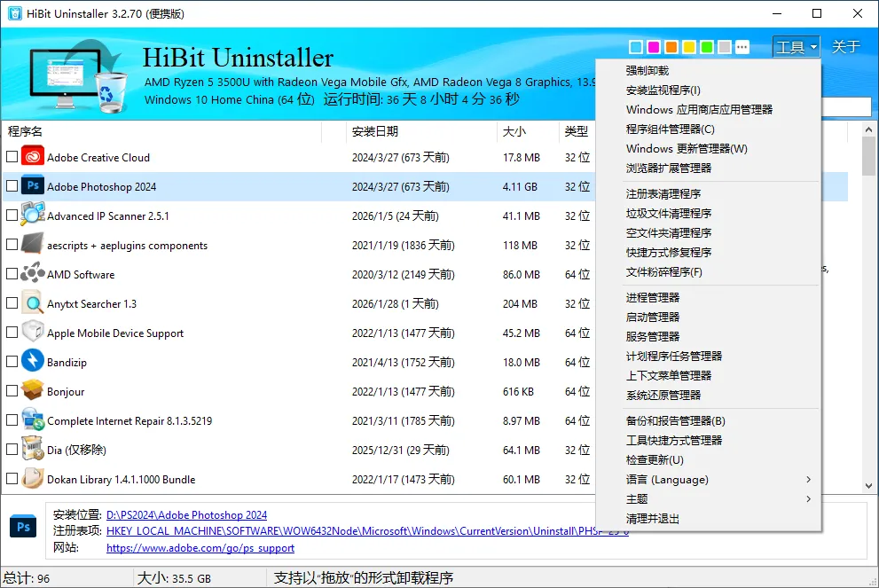Open more theme colors ellipsis button
Screen dimensions: 879x588
[742, 47]
